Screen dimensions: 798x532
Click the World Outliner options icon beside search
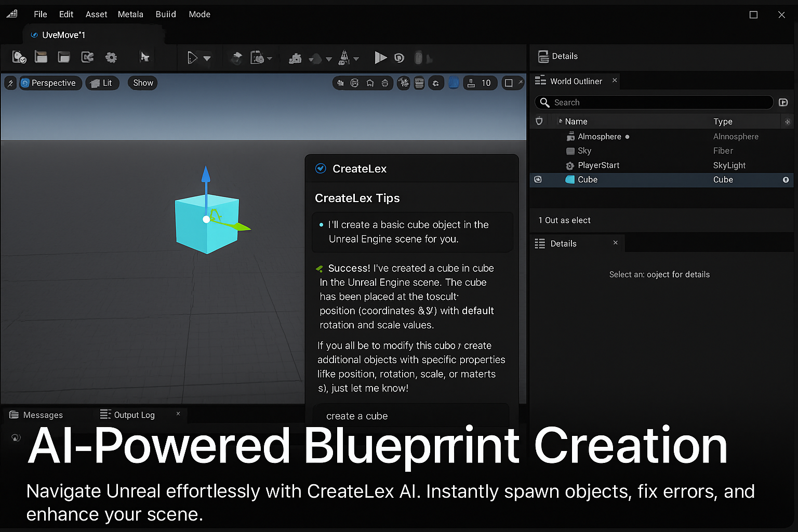click(x=783, y=102)
